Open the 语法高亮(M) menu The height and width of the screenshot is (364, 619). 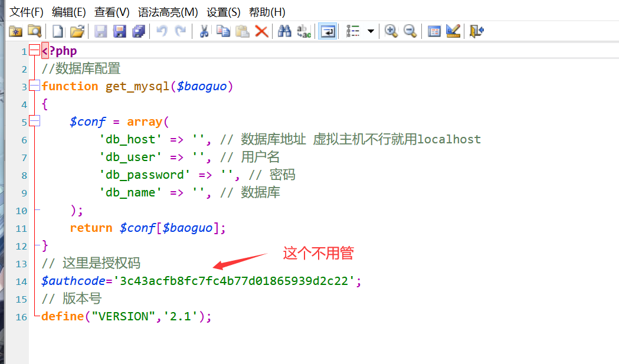(168, 12)
